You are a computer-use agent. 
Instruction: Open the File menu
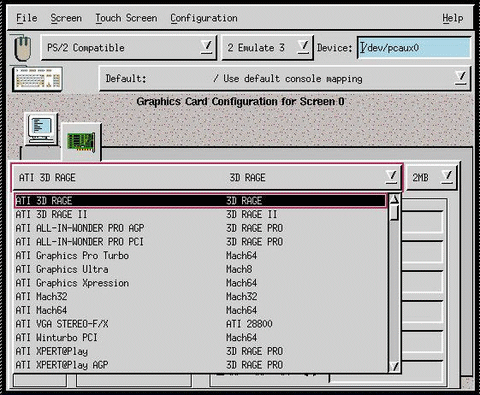(27, 18)
